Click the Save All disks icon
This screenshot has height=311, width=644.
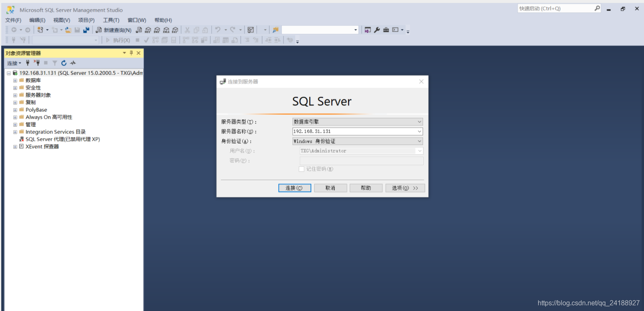(86, 30)
